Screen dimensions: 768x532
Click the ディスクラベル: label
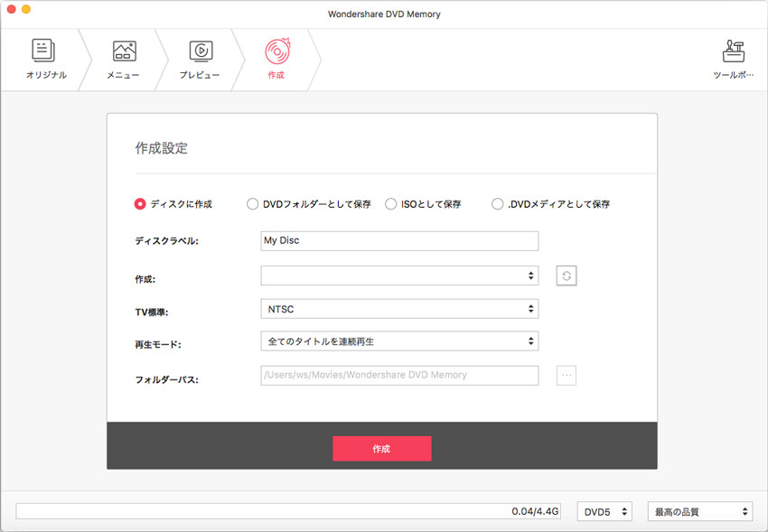(166, 241)
